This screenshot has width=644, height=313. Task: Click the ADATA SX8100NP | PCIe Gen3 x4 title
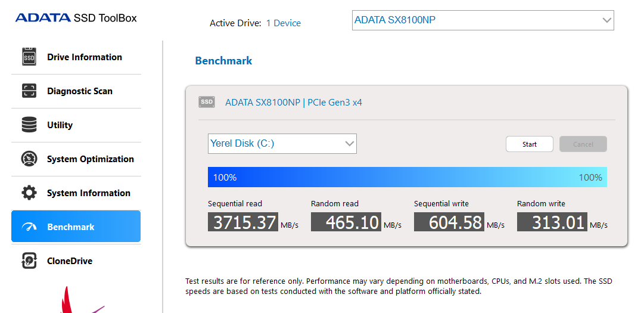coord(294,103)
